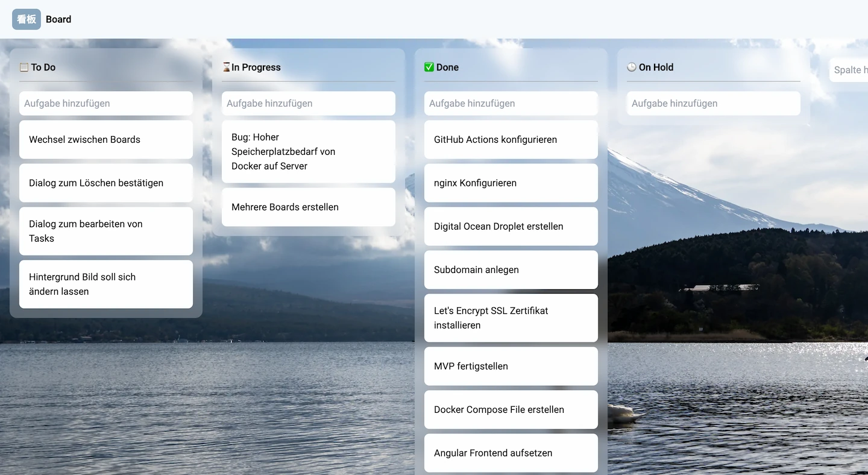This screenshot has width=868, height=475.
Task: Select the Mehrere Boards erstellen card
Action: tap(308, 207)
